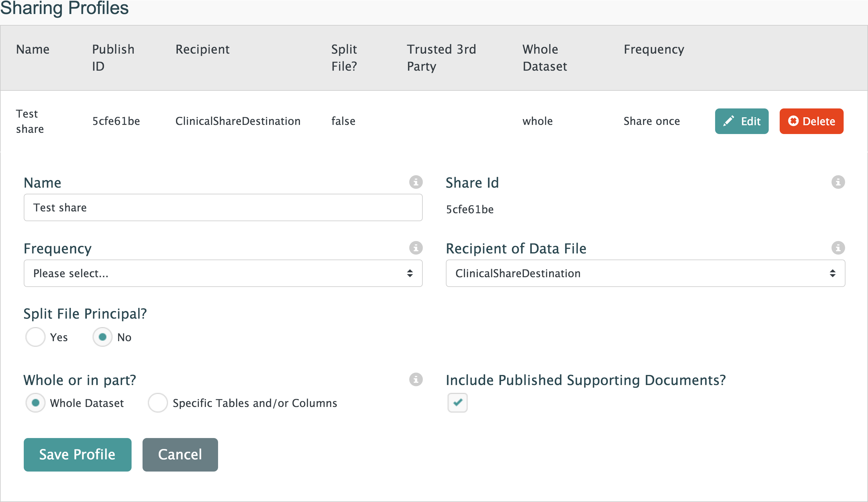Image resolution: width=868 pixels, height=502 pixels.
Task: Open the Frequency Please select dropdown
Action: point(223,273)
